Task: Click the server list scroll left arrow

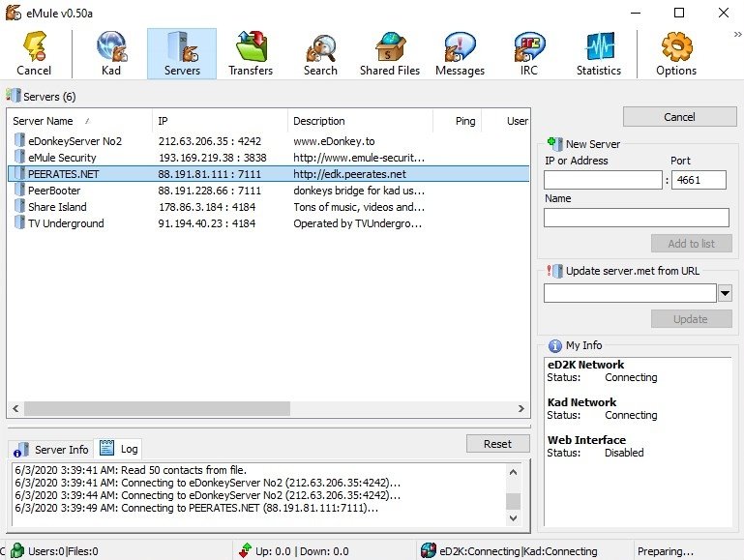Action: point(15,408)
